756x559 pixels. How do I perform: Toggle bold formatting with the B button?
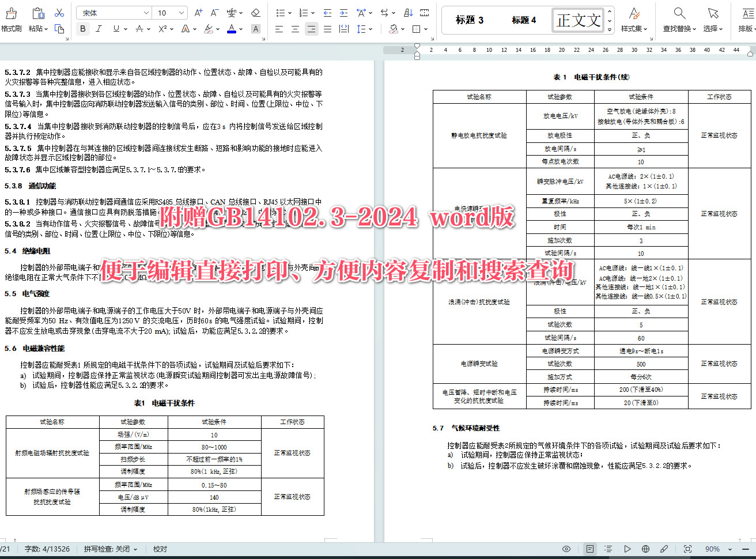[82, 28]
